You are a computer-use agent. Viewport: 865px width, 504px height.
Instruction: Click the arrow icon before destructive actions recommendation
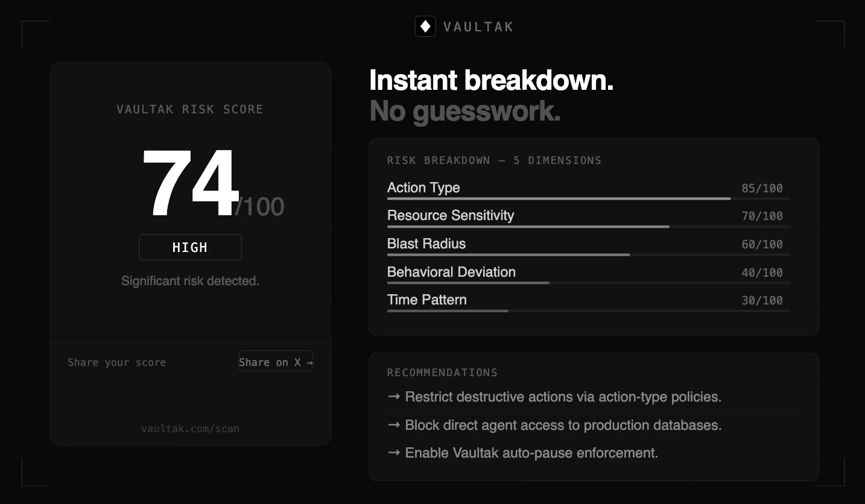point(394,397)
